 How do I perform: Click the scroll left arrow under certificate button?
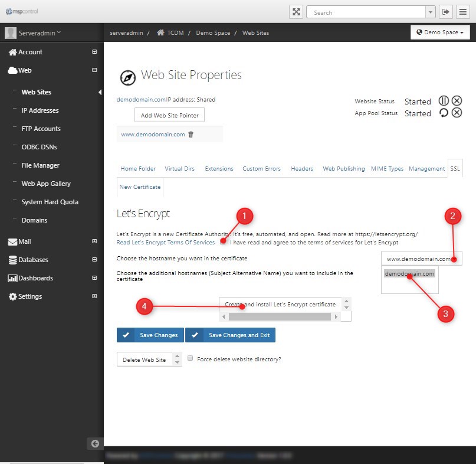coord(224,316)
